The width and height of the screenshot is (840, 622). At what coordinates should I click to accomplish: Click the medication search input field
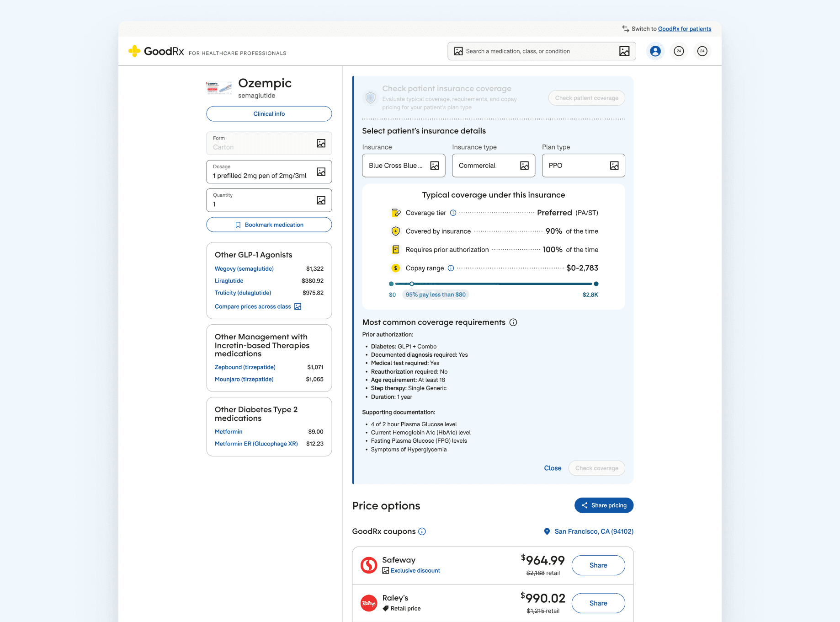tap(542, 51)
